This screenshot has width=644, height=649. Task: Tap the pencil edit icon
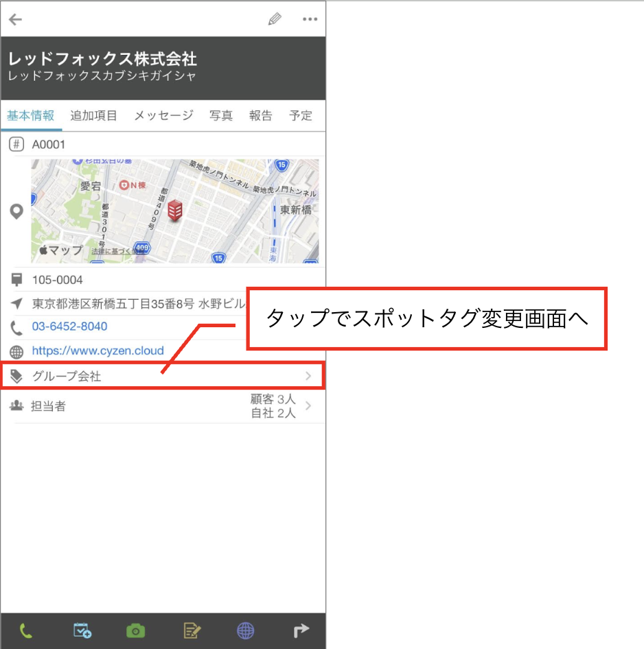click(x=275, y=19)
